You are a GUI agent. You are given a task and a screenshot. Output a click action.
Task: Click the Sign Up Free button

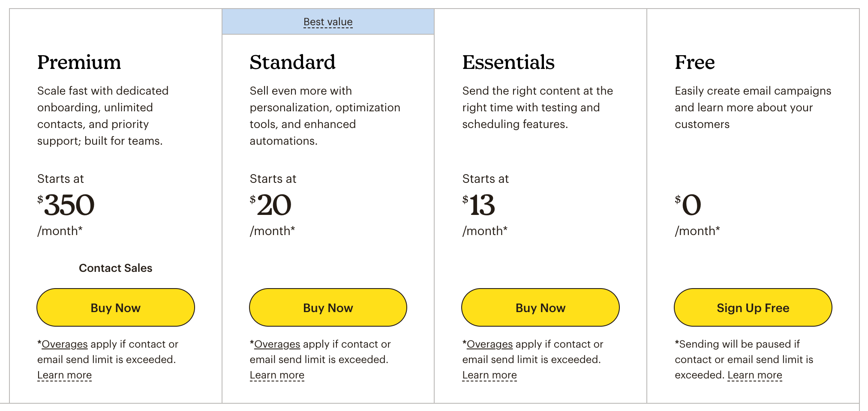[x=752, y=307]
